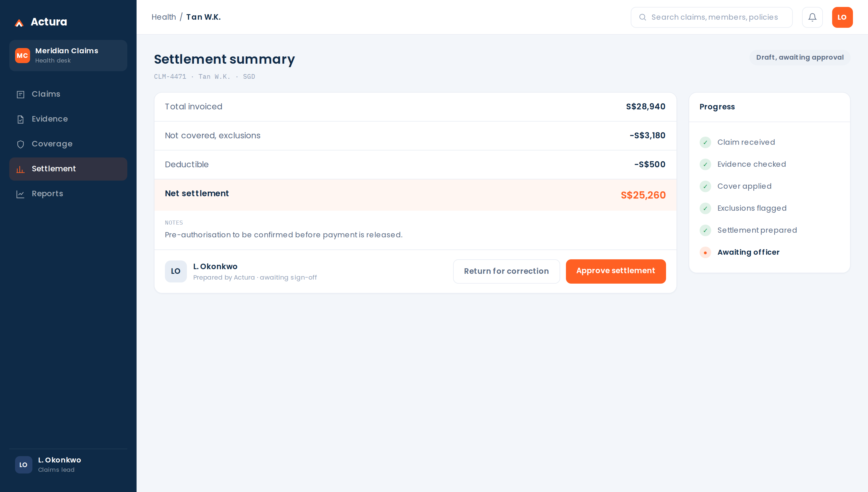868x492 pixels.
Task: Click the Awaiting officer status dot
Action: (x=705, y=252)
